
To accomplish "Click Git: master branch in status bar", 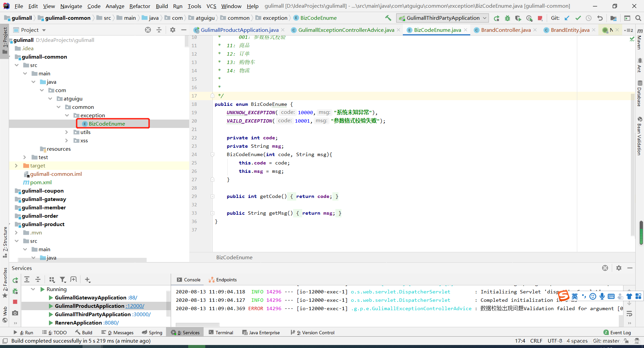I will click(x=606, y=341).
